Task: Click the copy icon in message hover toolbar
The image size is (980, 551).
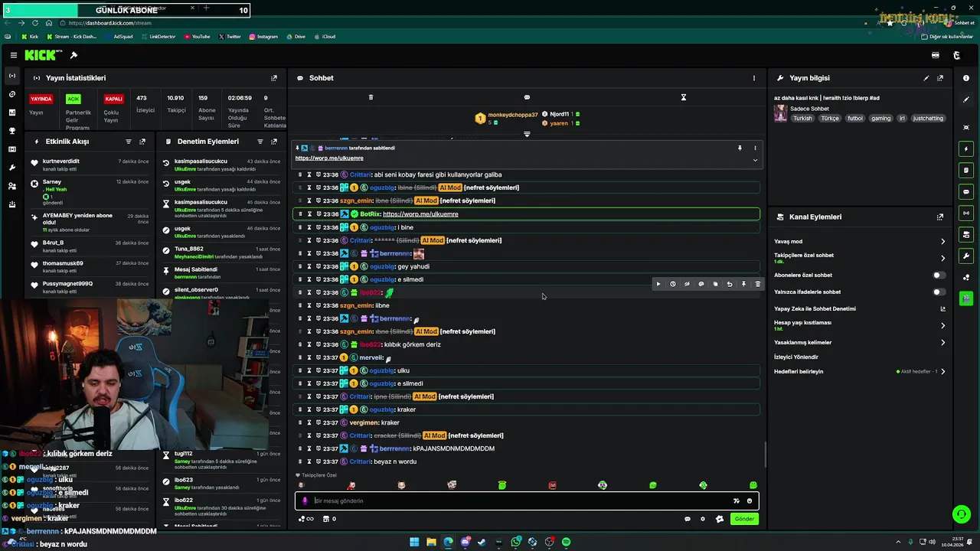Action: 715,284
